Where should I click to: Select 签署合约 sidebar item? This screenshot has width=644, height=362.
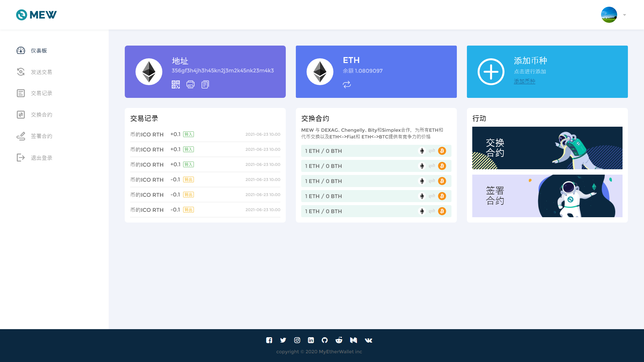coord(41,136)
